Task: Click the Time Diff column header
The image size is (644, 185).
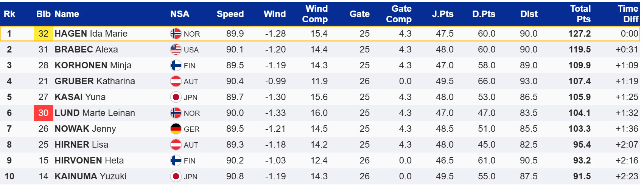Action: click(628, 14)
